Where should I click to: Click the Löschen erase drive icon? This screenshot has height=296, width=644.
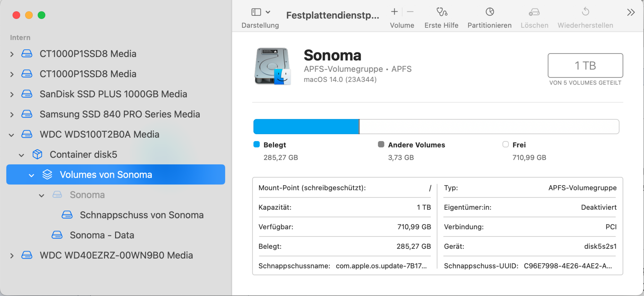coord(534,12)
